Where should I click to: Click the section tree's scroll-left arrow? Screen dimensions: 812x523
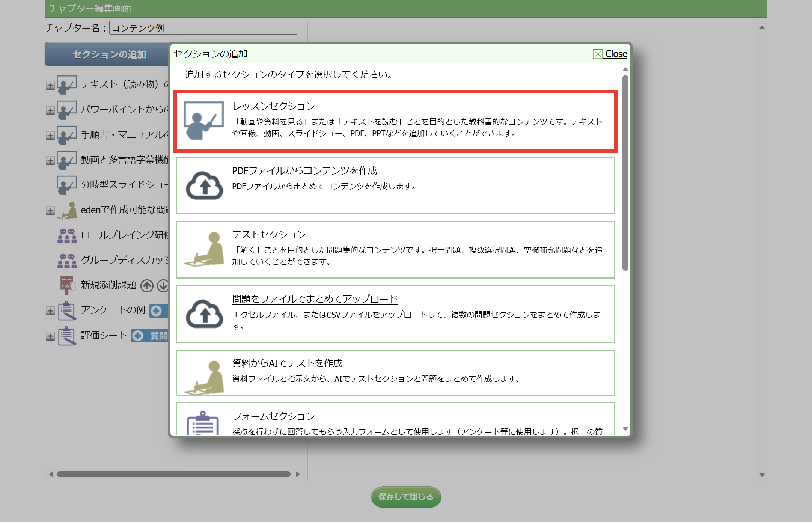tap(51, 474)
